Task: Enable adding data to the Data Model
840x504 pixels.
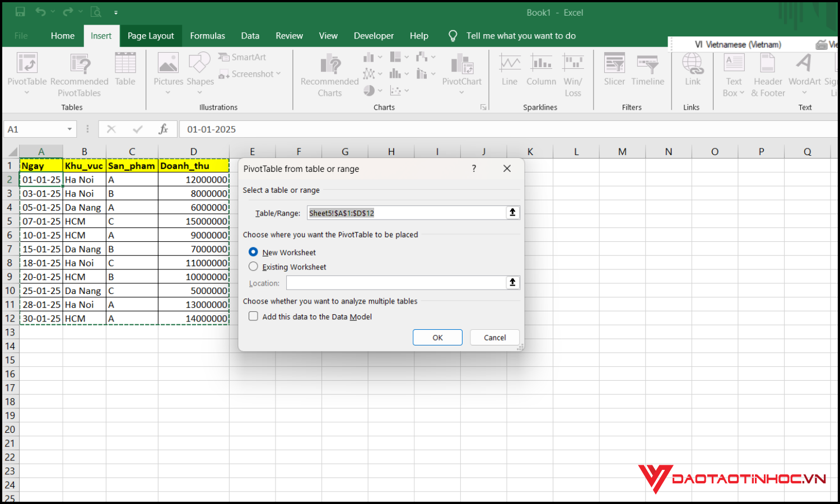Action: coord(253,316)
